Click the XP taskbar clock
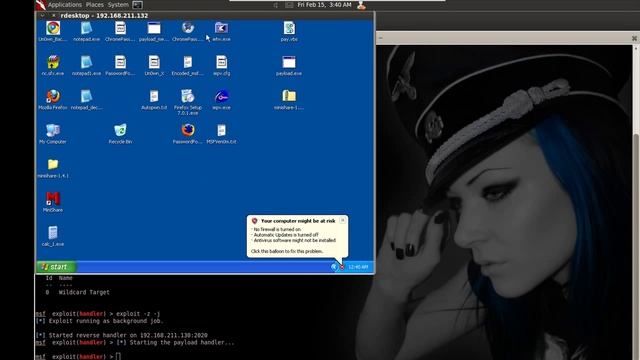Image resolution: width=640 pixels, height=360 pixels. click(x=358, y=267)
